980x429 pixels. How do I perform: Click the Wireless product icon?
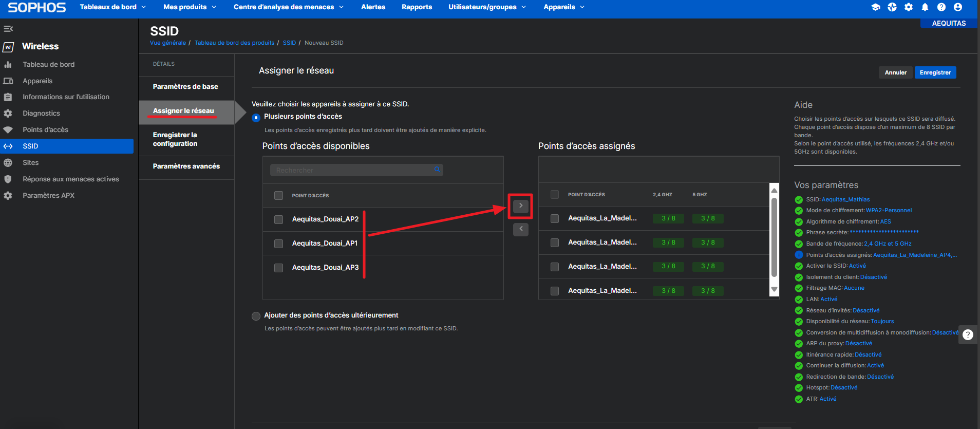[x=8, y=47]
